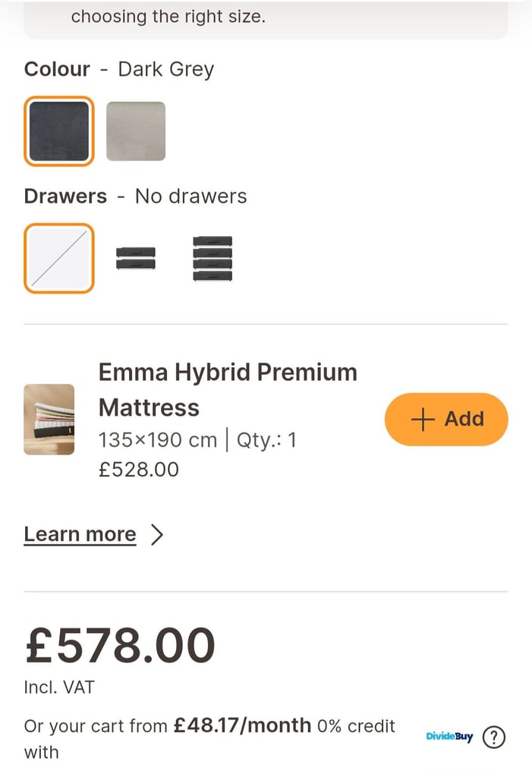Choose the four drawers configuration

[212, 259]
